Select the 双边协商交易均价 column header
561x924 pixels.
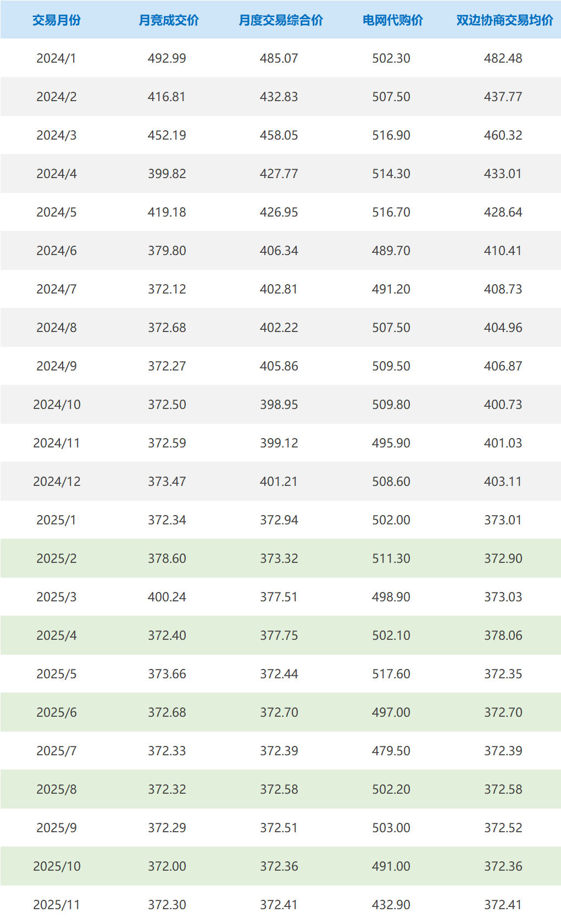[504, 20]
